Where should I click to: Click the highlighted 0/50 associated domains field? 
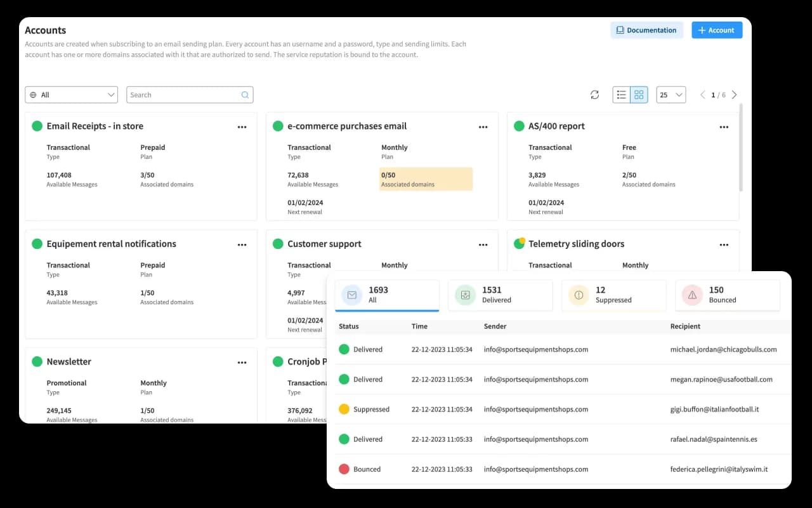click(425, 179)
